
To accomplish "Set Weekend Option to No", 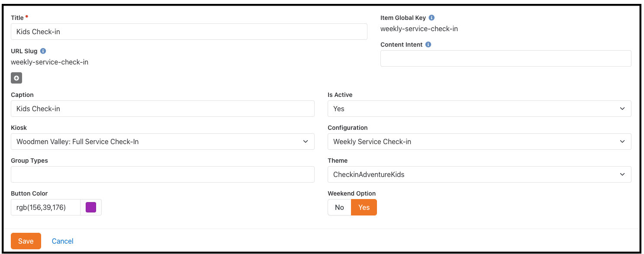I will pyautogui.click(x=339, y=207).
